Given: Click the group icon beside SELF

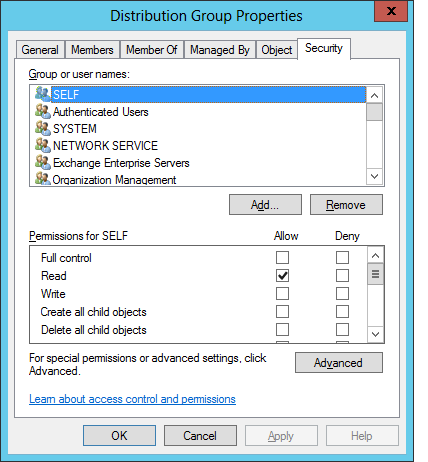Looking at the screenshot, I should click(43, 94).
